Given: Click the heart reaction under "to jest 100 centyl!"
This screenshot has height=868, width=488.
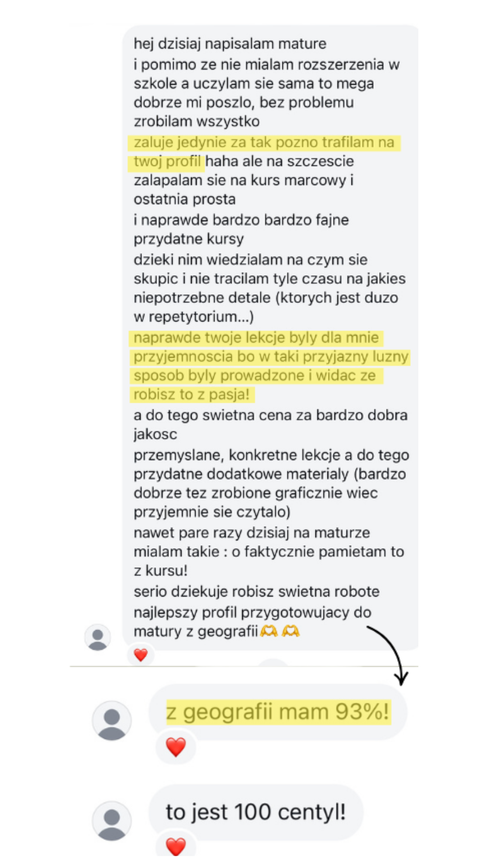Looking at the screenshot, I should pyautogui.click(x=176, y=846).
